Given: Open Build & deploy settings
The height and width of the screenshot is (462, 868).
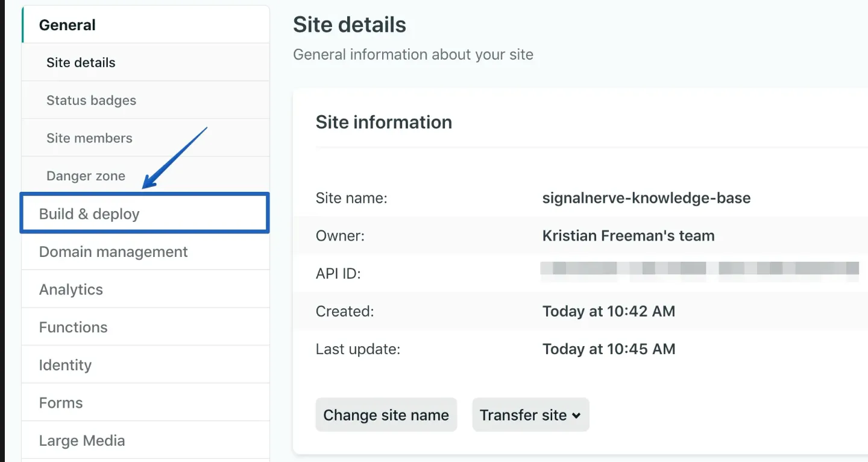Looking at the screenshot, I should 89,214.
